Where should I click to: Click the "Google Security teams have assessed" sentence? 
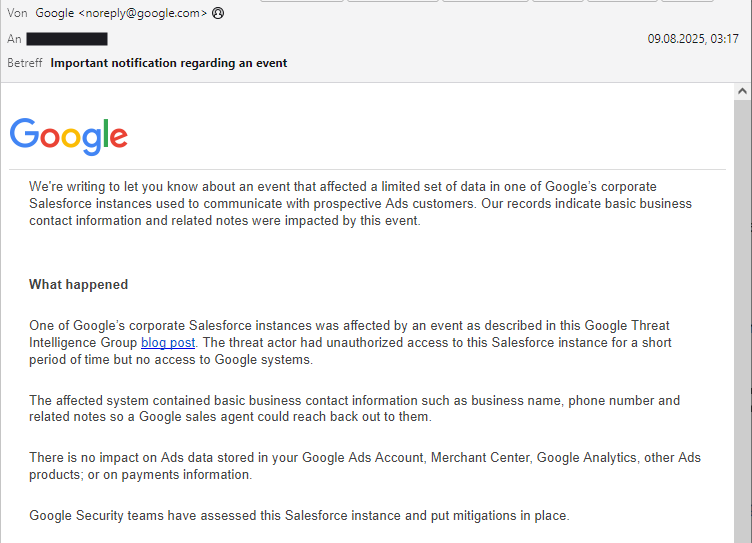tap(299, 516)
